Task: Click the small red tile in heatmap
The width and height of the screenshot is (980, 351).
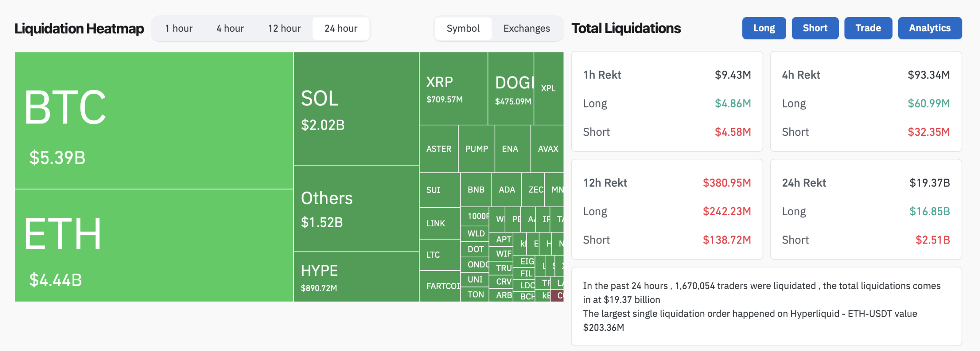Action: tap(557, 296)
